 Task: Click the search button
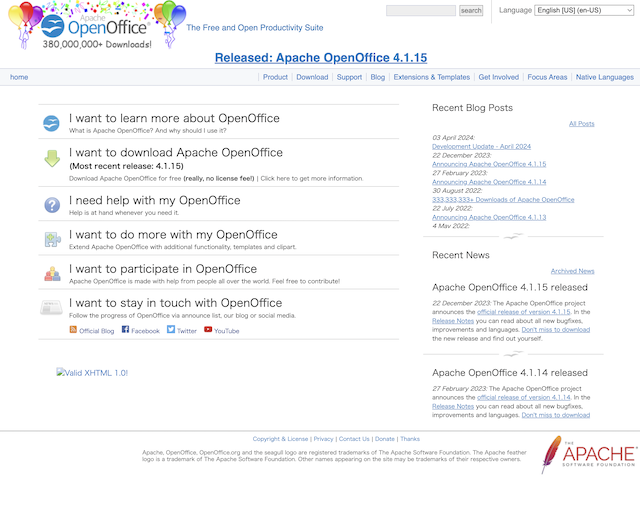tap(471, 11)
